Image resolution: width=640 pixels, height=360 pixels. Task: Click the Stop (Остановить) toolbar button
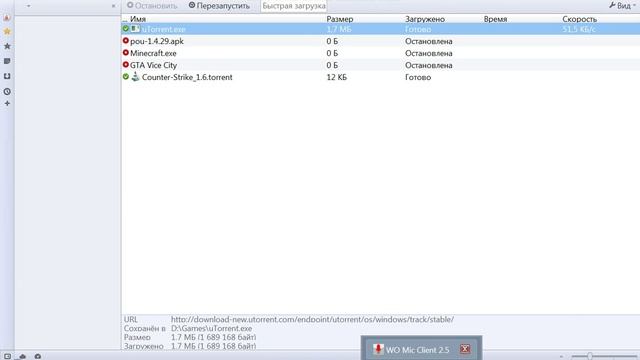[x=152, y=6]
